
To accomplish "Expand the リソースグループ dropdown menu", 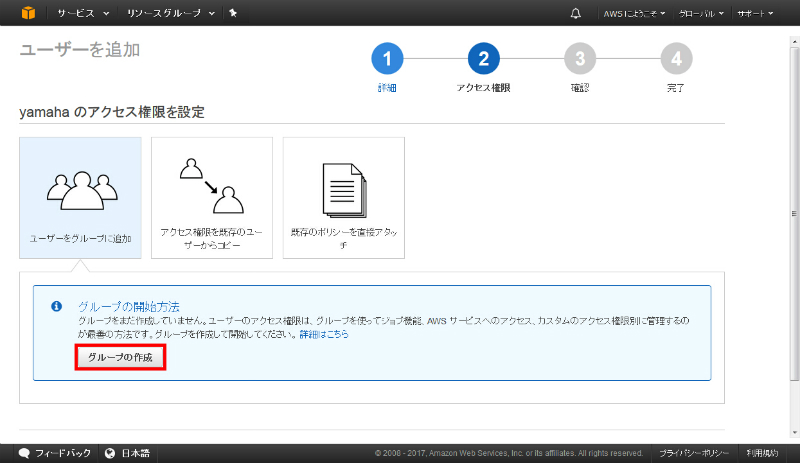I will [170, 13].
